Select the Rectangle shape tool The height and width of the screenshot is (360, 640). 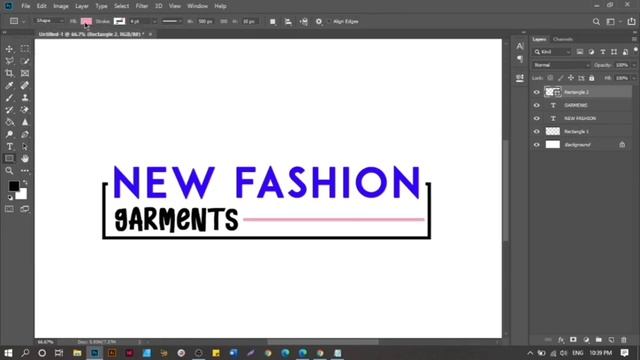pos(9,159)
